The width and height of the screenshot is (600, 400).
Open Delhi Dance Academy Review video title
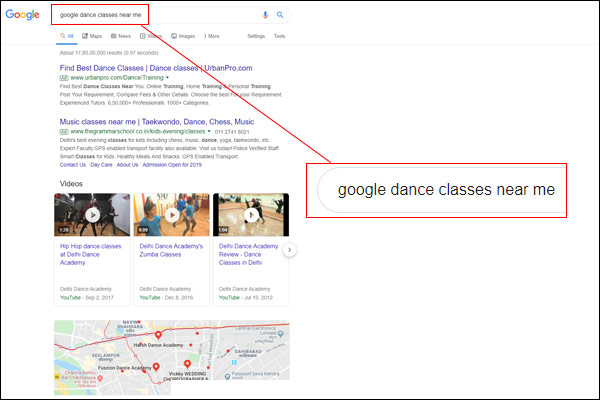[x=248, y=255]
